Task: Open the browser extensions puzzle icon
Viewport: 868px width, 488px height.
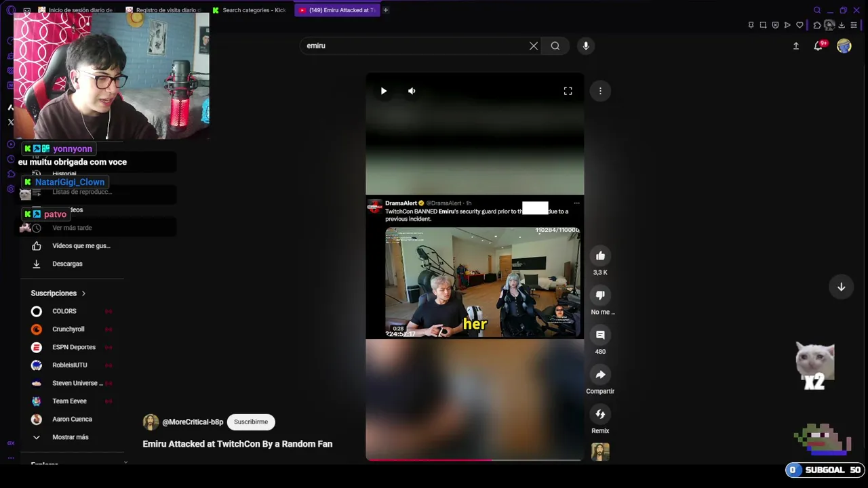Action: 816,25
